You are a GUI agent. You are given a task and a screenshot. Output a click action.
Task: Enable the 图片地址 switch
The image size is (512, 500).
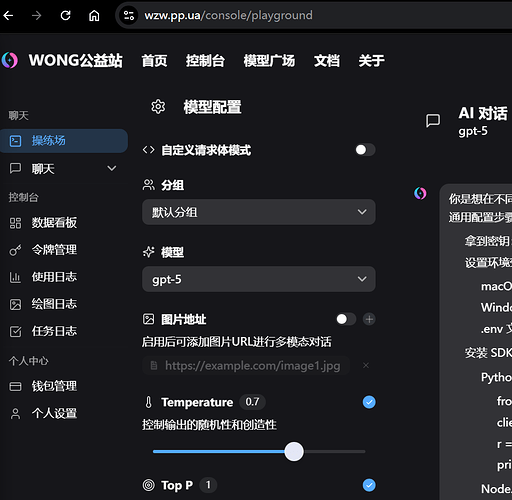tap(346, 319)
